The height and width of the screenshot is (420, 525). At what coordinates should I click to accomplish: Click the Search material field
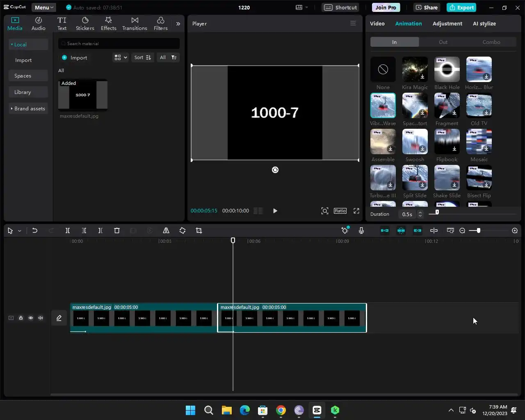[x=119, y=43]
